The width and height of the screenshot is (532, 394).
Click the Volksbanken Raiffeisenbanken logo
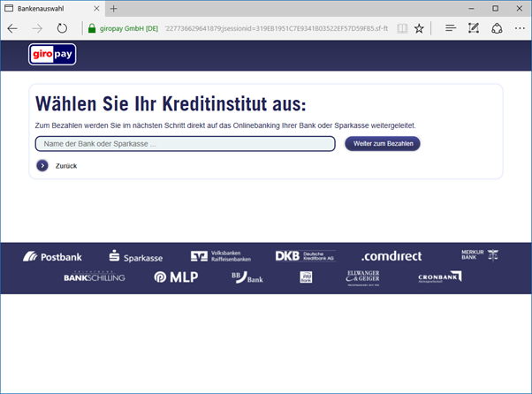click(x=221, y=256)
